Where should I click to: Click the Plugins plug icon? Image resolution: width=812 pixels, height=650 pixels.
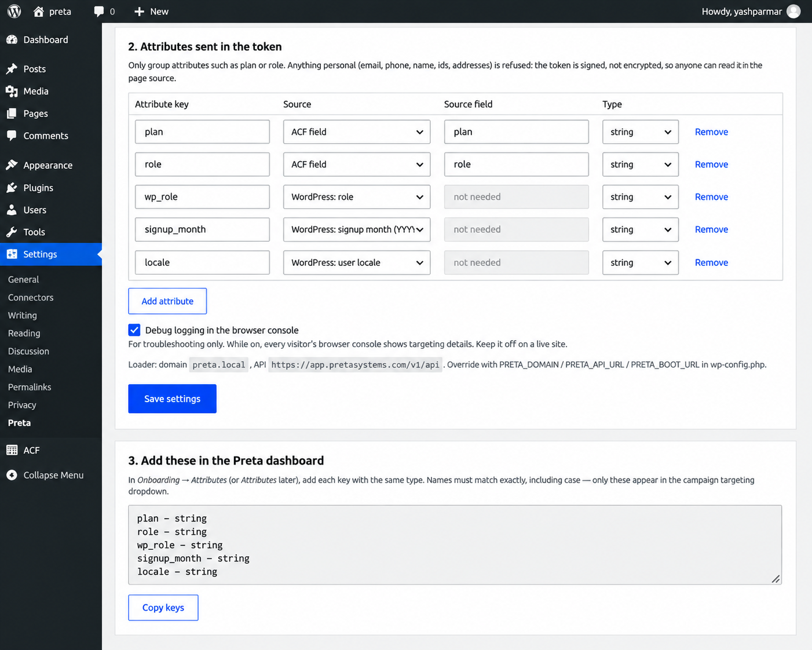pos(12,188)
